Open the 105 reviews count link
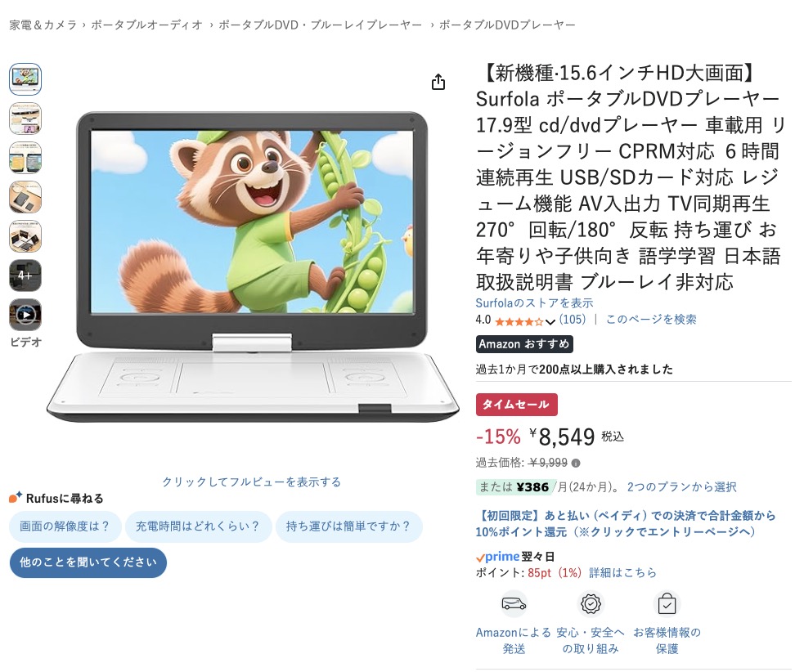 coord(573,320)
